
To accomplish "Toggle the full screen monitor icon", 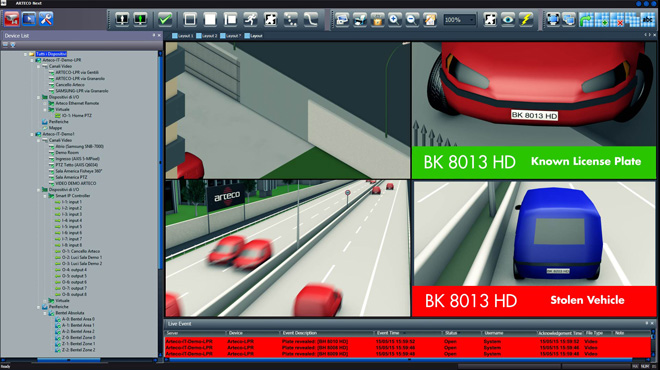I will coord(553,20).
